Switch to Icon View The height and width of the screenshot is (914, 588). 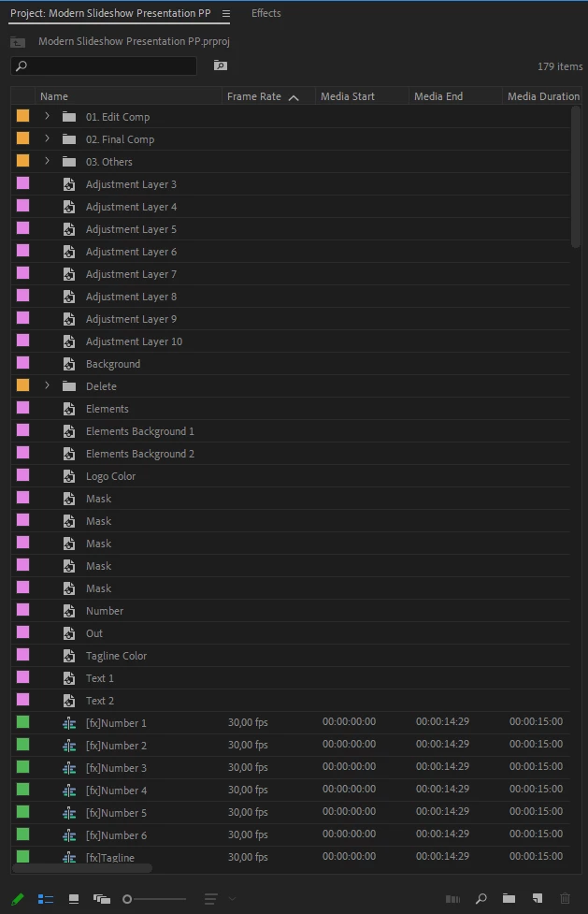(74, 899)
